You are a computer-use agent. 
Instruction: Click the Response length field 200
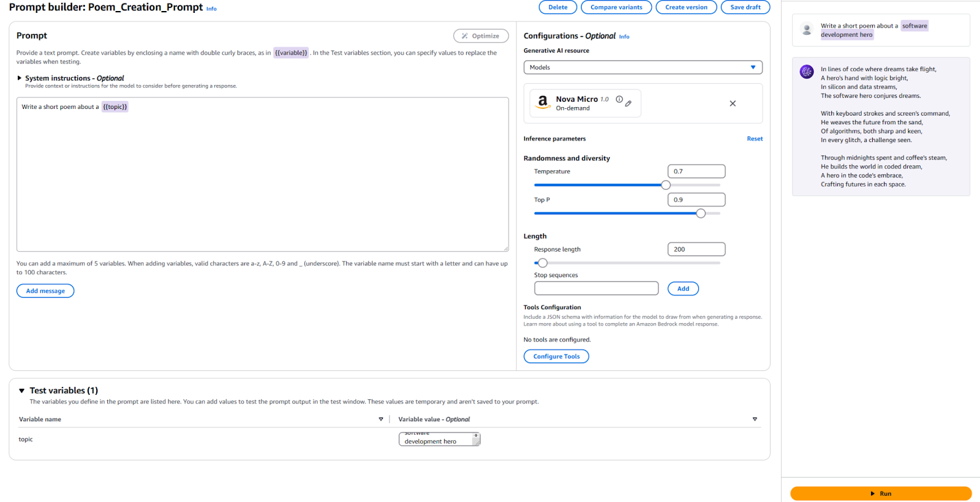(x=696, y=249)
